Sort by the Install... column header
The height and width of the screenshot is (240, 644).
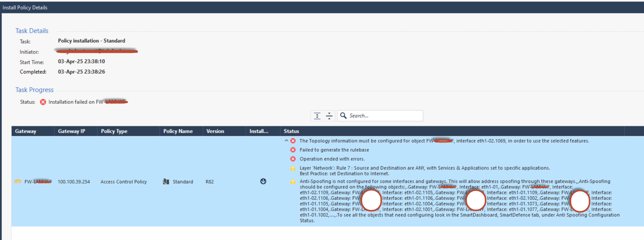tap(259, 131)
